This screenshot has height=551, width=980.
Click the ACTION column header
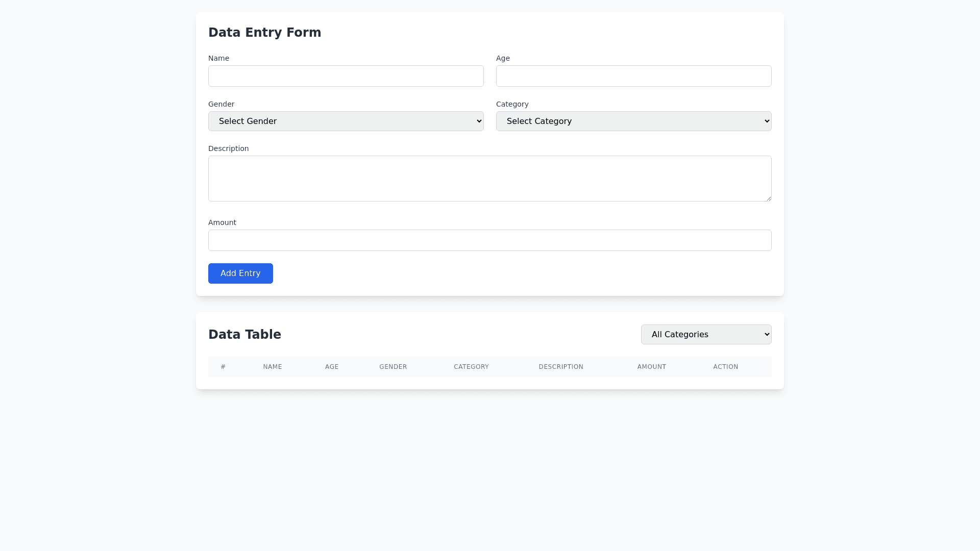[x=725, y=367]
